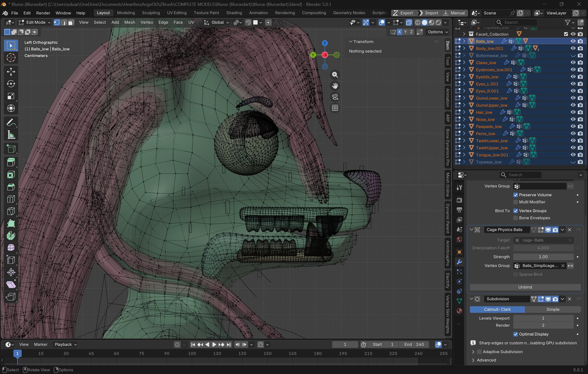
Task: Click the Levels Viewport value field
Action: tap(543, 318)
